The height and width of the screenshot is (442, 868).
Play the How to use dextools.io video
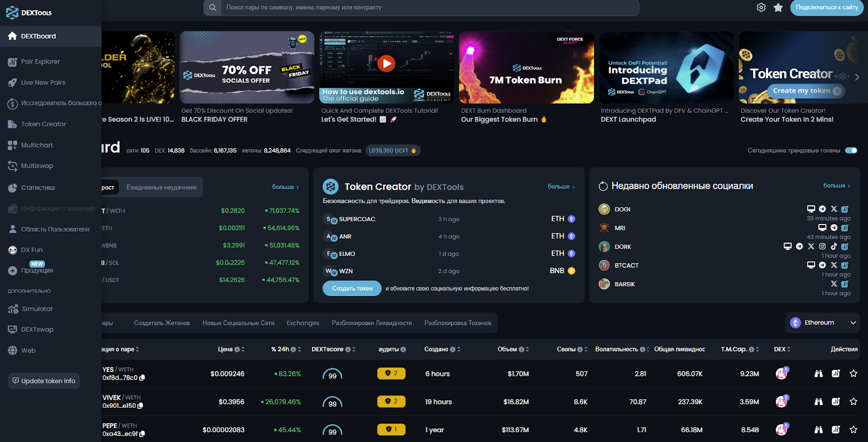[x=386, y=63]
